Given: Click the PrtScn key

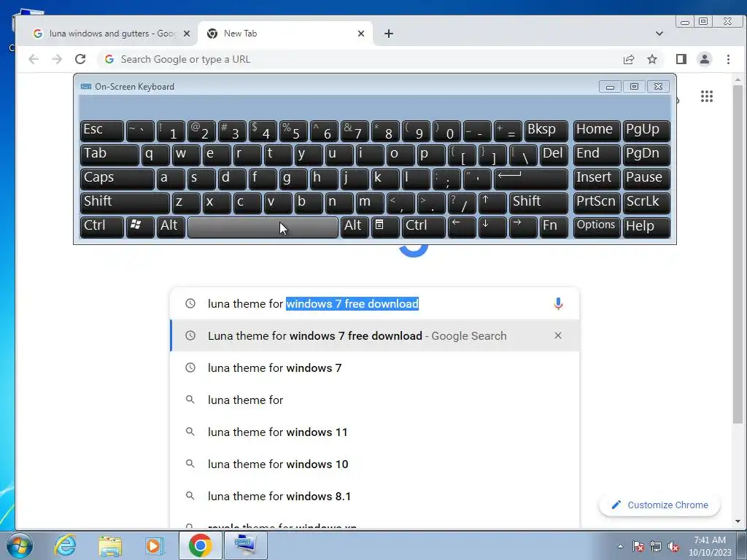Looking at the screenshot, I should click(x=597, y=203).
